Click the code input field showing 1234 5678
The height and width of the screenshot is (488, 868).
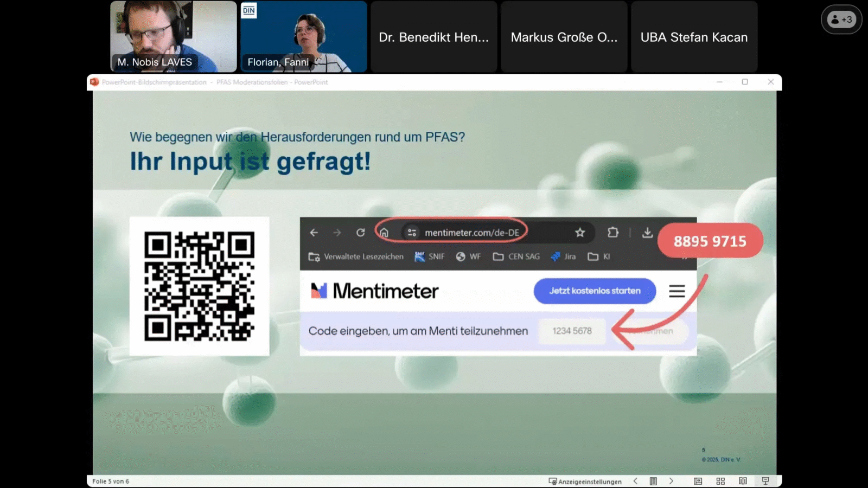(x=572, y=331)
